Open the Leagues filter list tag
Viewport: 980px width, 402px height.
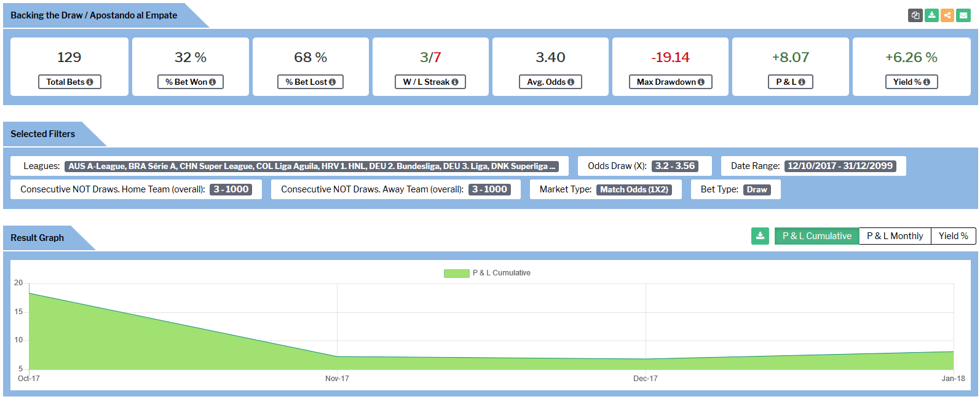(x=312, y=166)
